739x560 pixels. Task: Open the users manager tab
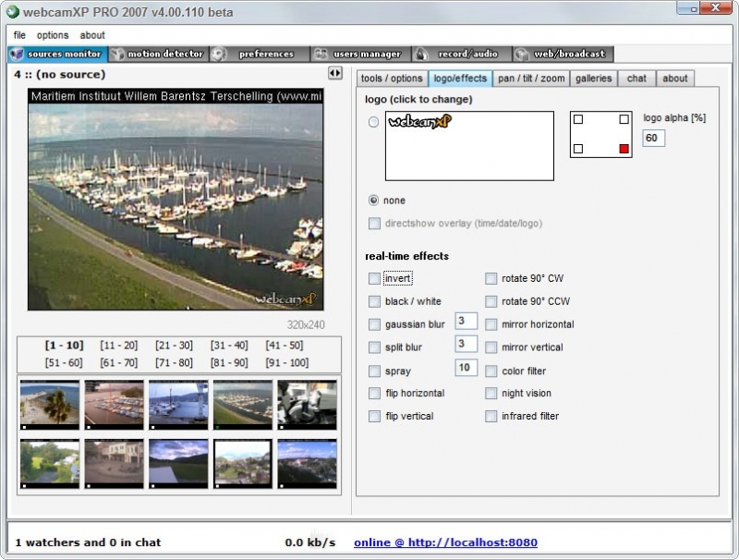360,55
